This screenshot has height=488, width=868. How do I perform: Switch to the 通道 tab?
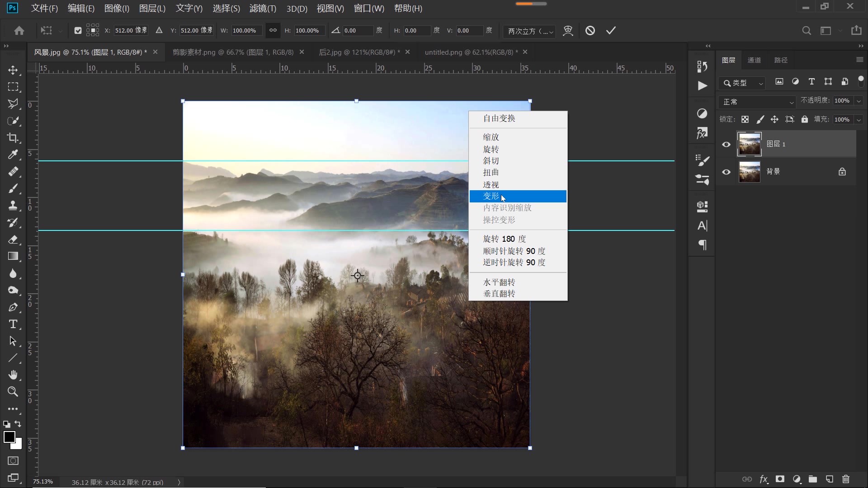pos(754,60)
